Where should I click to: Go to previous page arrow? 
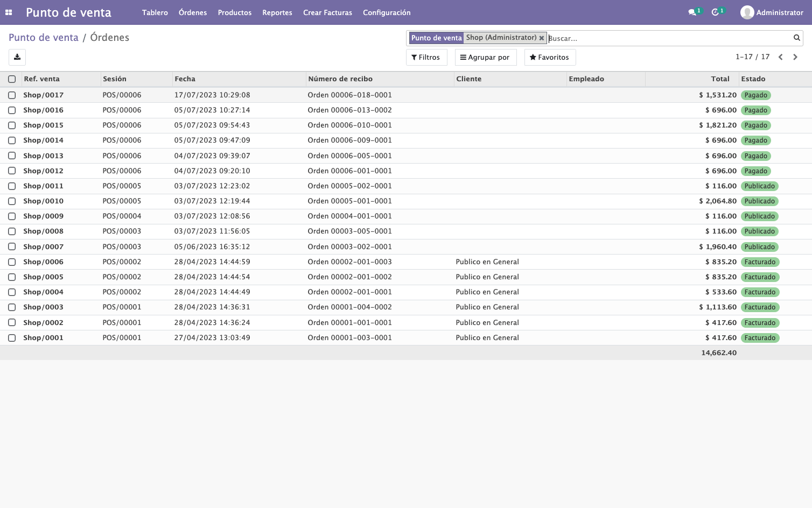(780, 57)
